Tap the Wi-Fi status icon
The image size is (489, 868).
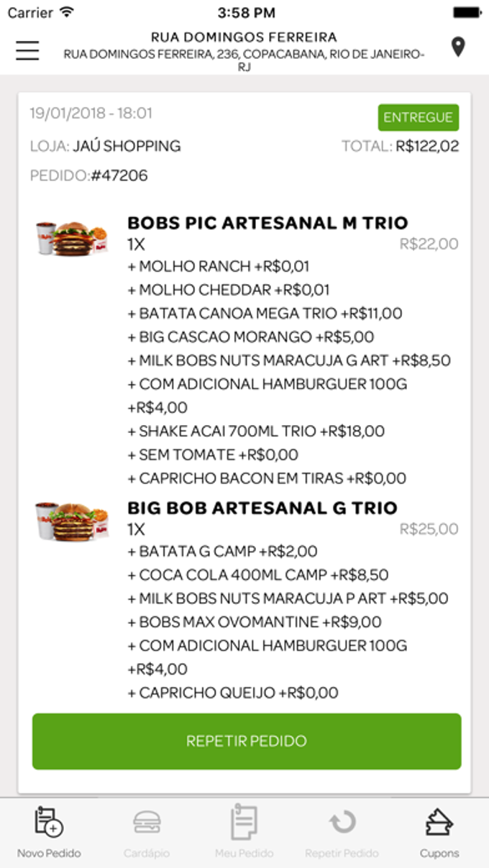pyautogui.click(x=68, y=11)
